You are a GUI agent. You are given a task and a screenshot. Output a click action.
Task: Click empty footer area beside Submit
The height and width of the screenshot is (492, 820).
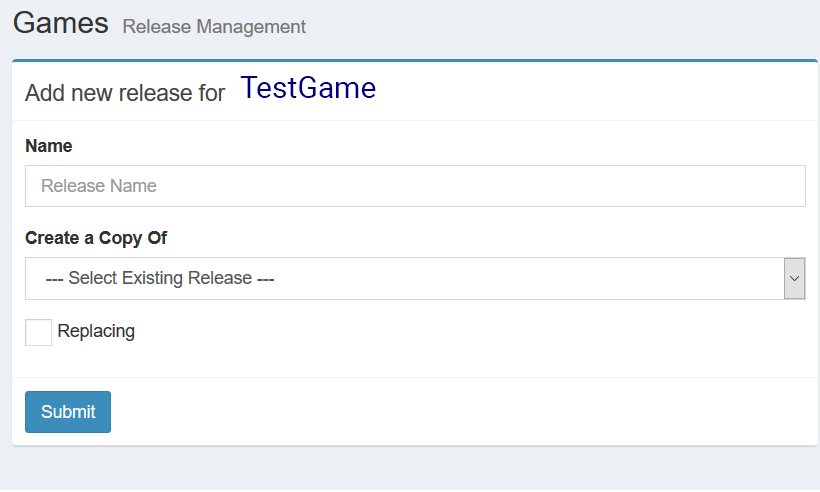pyautogui.click(x=460, y=412)
